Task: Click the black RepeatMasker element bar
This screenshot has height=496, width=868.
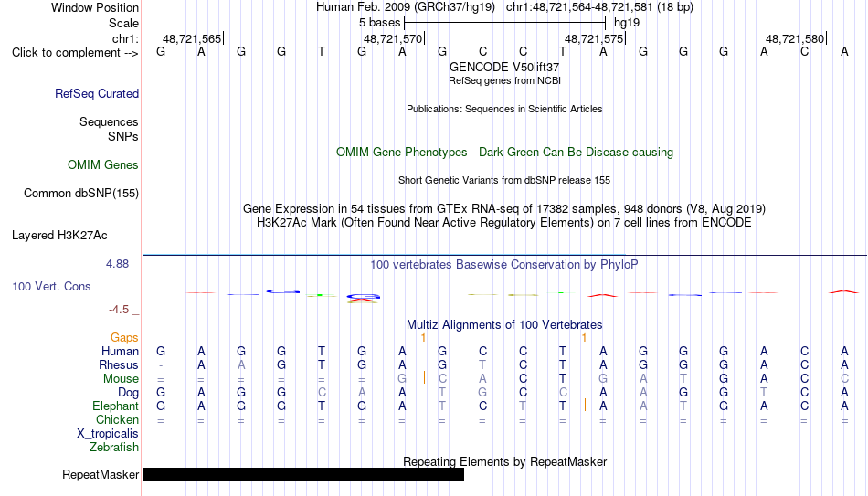Action: pyautogui.click(x=303, y=474)
